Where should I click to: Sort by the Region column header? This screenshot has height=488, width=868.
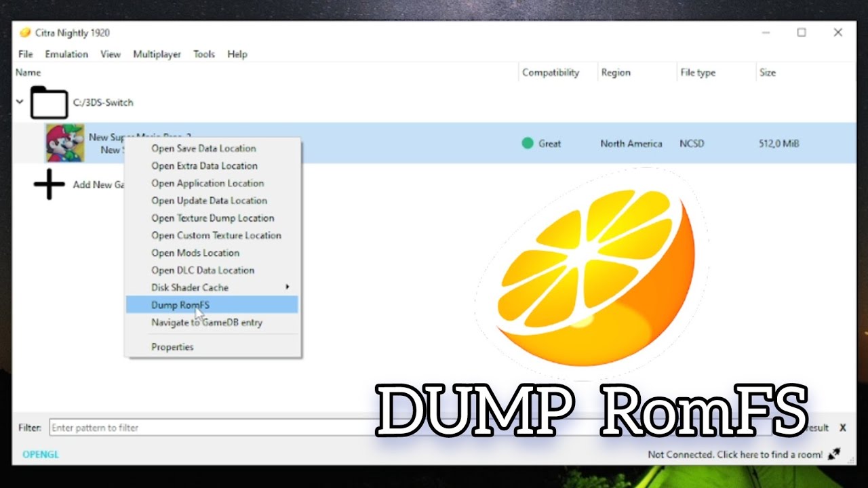click(637, 73)
